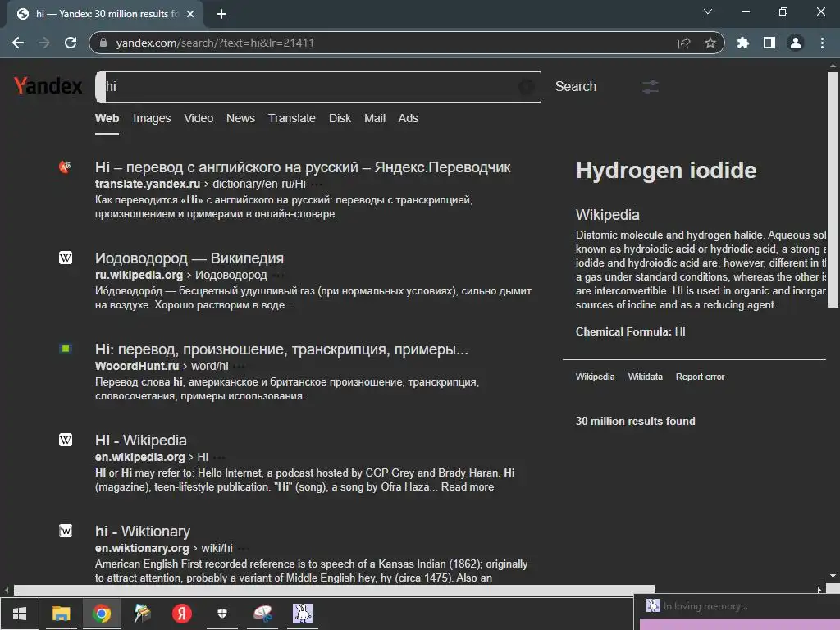Open the Wikidata link
The width and height of the screenshot is (840, 630).
click(x=645, y=377)
